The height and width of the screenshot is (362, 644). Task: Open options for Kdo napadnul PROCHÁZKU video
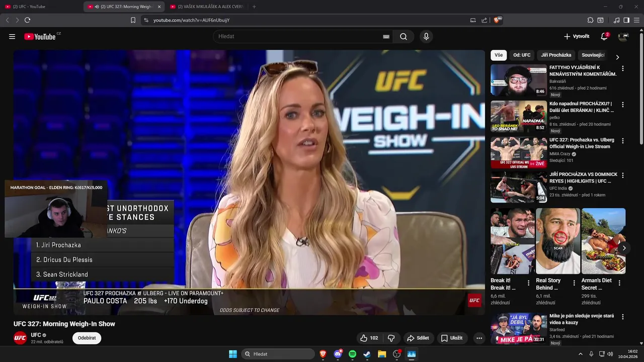click(x=623, y=105)
